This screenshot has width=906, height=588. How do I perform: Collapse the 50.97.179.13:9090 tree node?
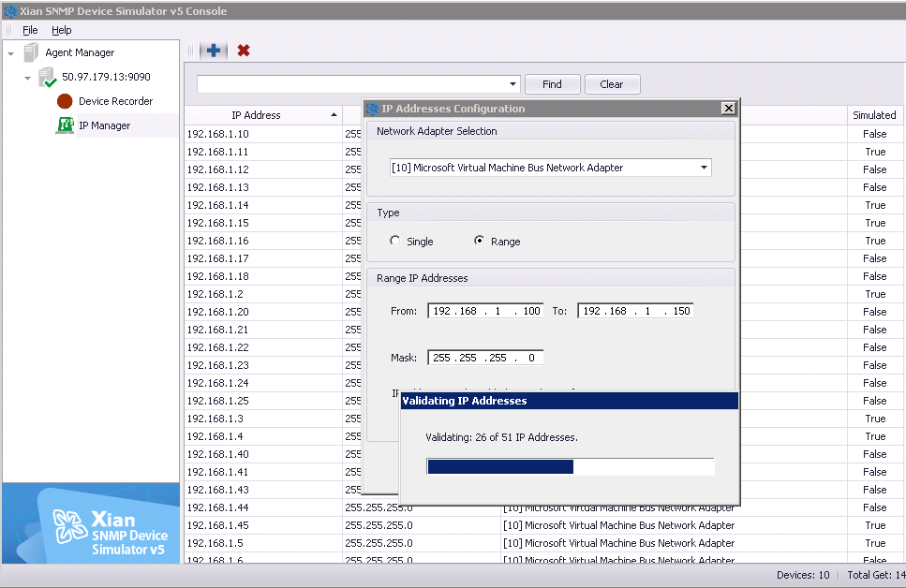pyautogui.click(x=27, y=78)
